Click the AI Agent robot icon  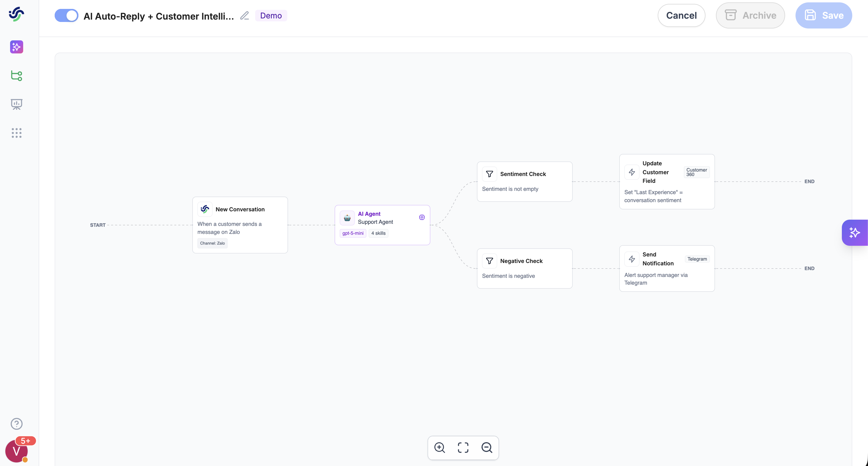pyautogui.click(x=347, y=218)
